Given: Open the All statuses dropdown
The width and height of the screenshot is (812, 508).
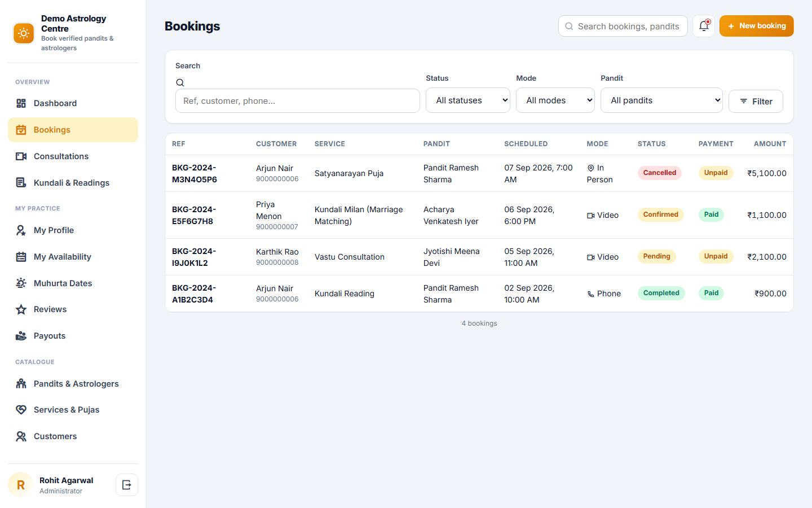Looking at the screenshot, I should point(468,100).
